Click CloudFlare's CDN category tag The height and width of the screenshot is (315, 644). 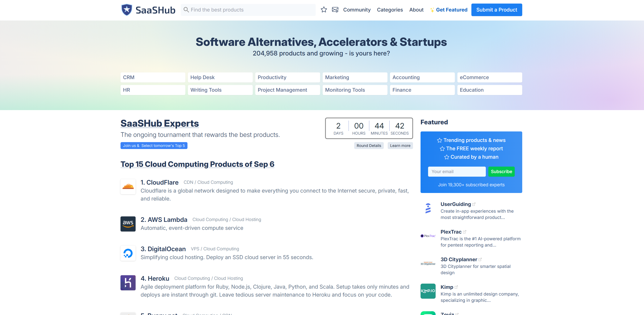pyautogui.click(x=188, y=182)
